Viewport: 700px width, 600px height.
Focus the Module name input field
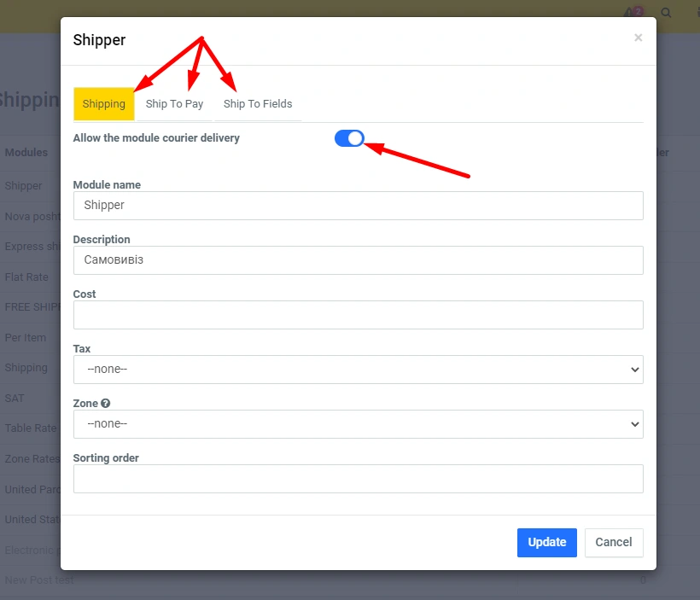click(358, 206)
